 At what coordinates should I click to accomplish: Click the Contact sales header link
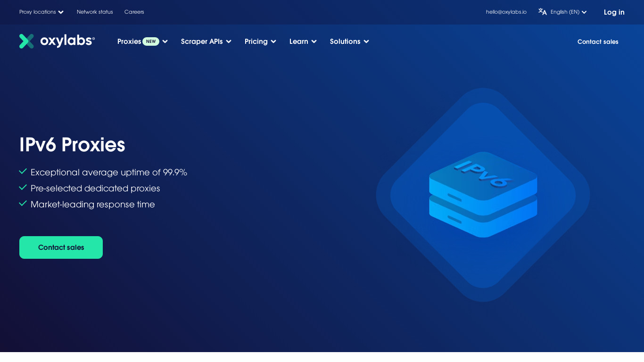(x=598, y=41)
